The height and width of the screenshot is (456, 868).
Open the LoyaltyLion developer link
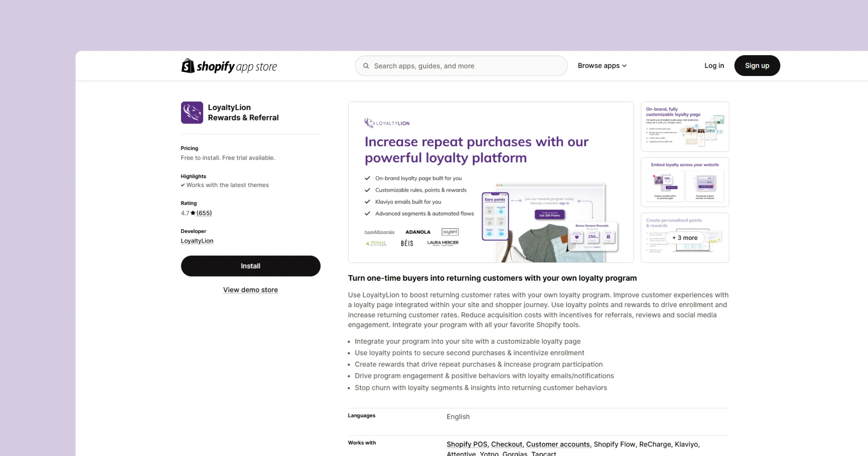pos(197,241)
